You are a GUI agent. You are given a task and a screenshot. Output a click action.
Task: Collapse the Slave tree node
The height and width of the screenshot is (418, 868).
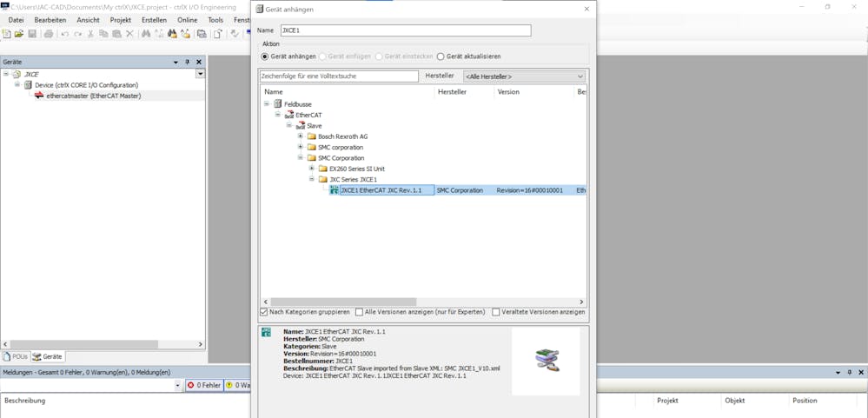pyautogui.click(x=289, y=126)
